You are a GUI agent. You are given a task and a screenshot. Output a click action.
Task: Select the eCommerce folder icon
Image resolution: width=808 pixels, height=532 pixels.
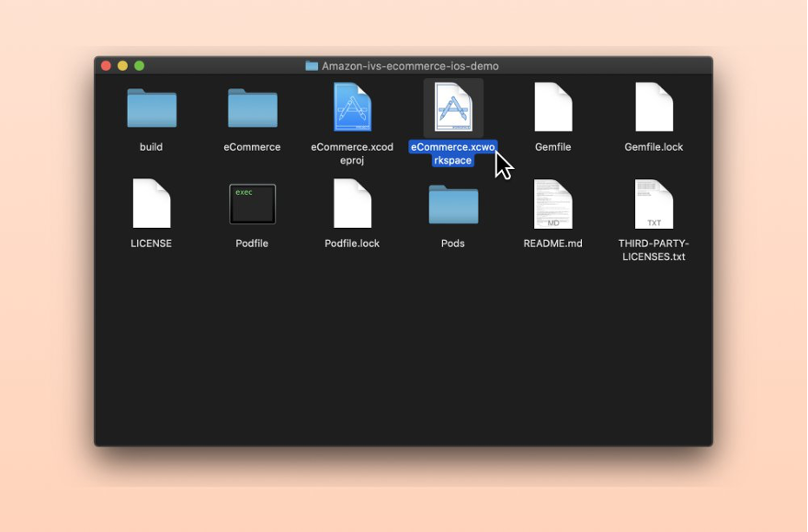[x=253, y=108]
